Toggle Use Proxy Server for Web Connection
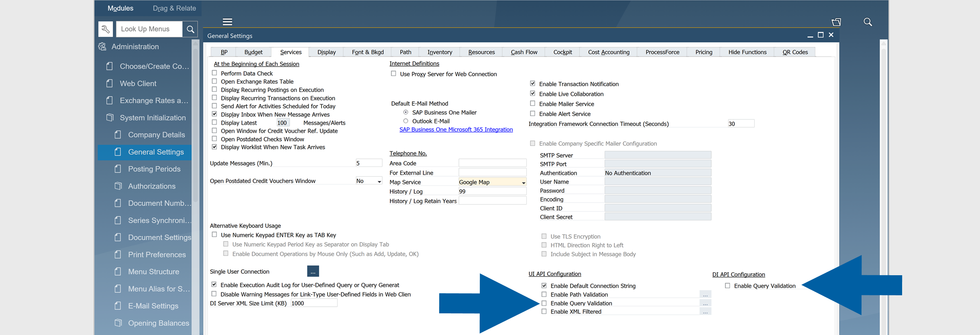 coord(393,73)
